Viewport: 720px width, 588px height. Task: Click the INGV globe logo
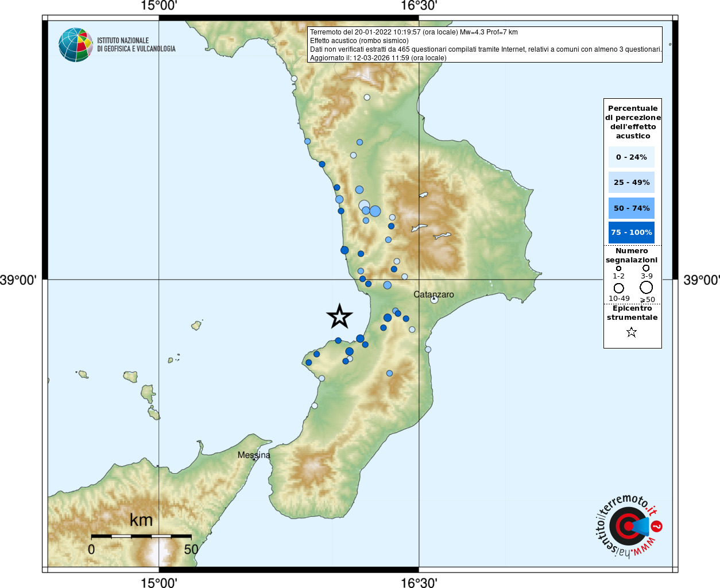(76, 45)
